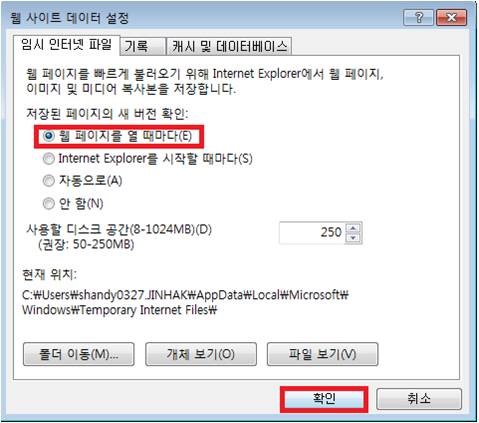Select the 임시 인터넷 파일 tab

tap(66, 45)
